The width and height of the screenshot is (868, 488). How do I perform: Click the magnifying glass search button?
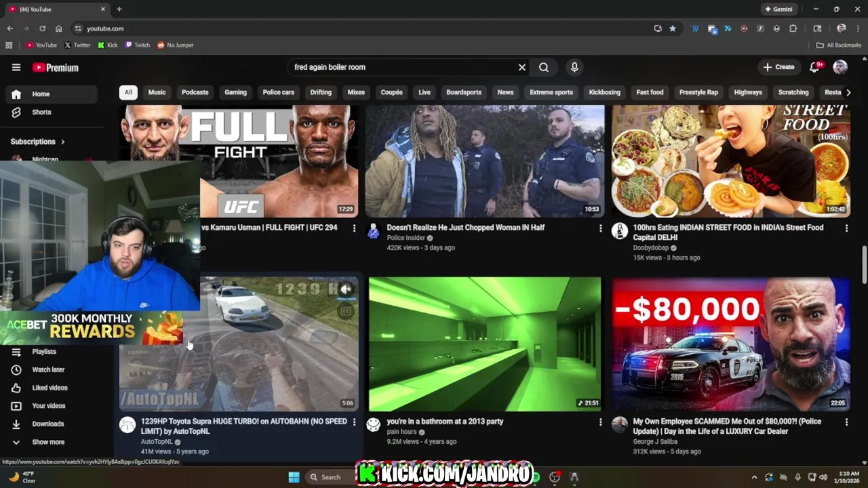(544, 67)
